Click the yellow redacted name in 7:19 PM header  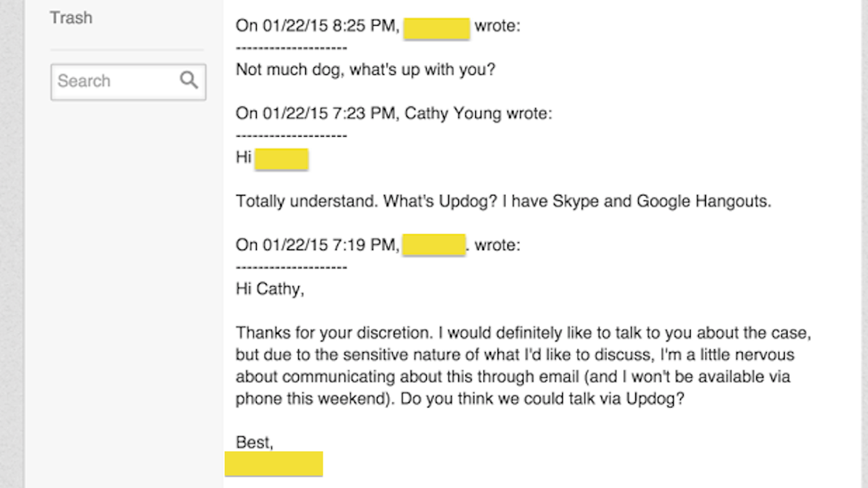click(x=433, y=244)
